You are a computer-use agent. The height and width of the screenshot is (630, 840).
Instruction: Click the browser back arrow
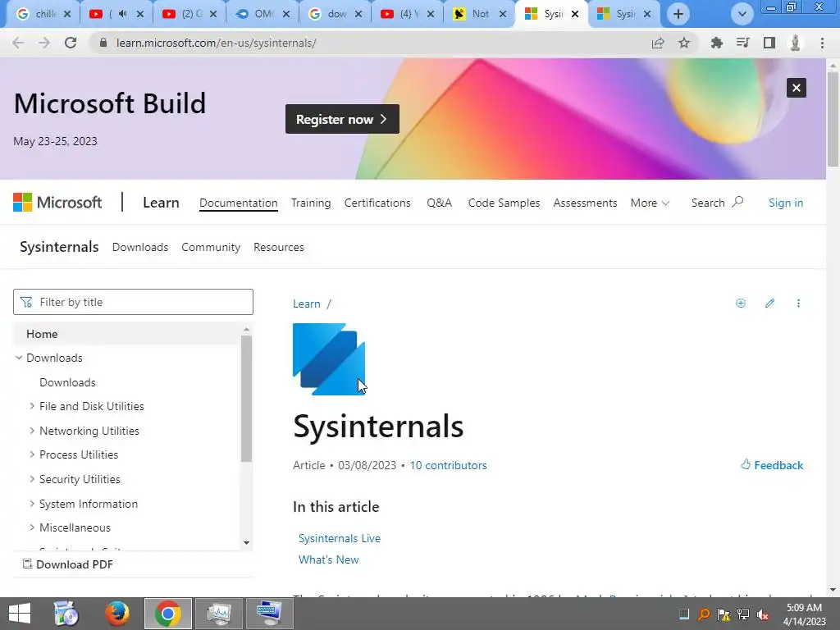[x=18, y=43]
